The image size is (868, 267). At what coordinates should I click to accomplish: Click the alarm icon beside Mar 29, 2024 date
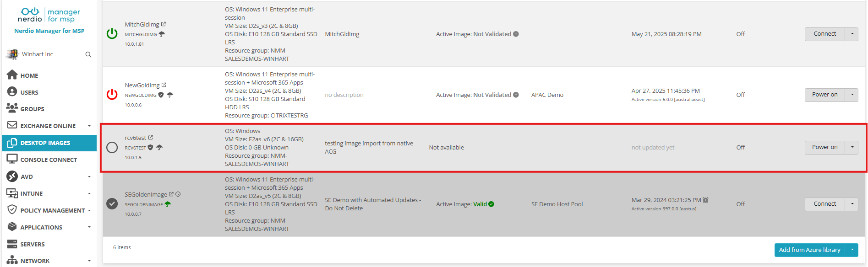click(x=706, y=200)
